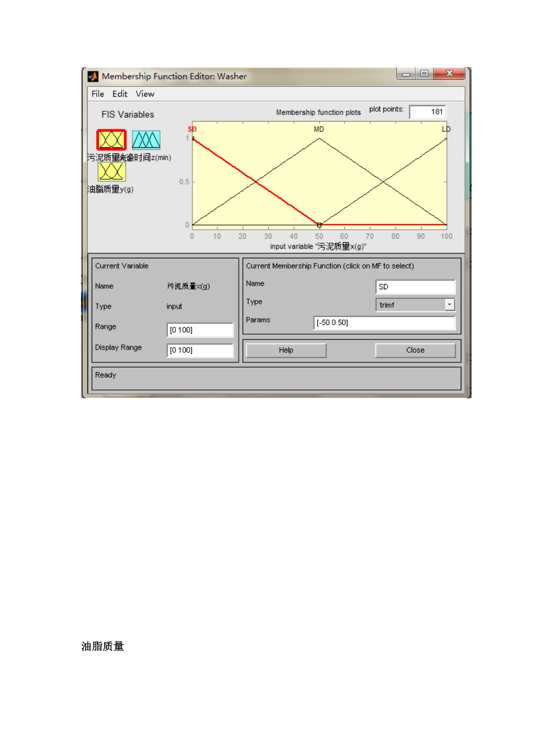
Task: Open the File menu
Action: (x=98, y=94)
